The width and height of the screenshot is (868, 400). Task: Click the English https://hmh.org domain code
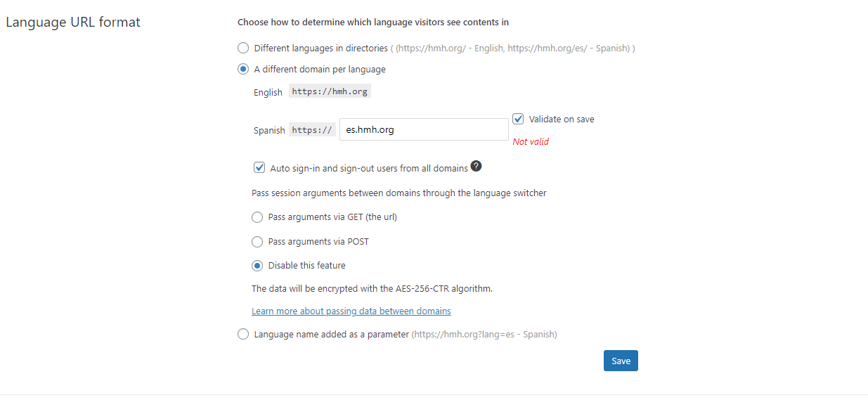[x=330, y=91]
